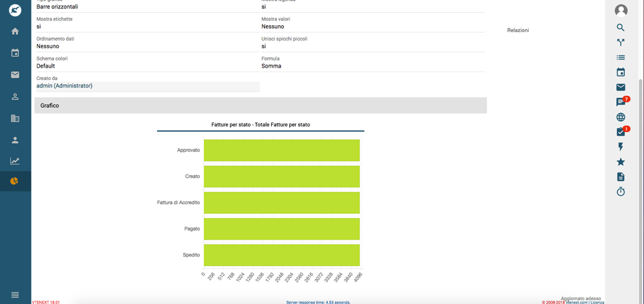Open Mail icon in left sidebar
This screenshot has width=644, height=304.
[15, 74]
